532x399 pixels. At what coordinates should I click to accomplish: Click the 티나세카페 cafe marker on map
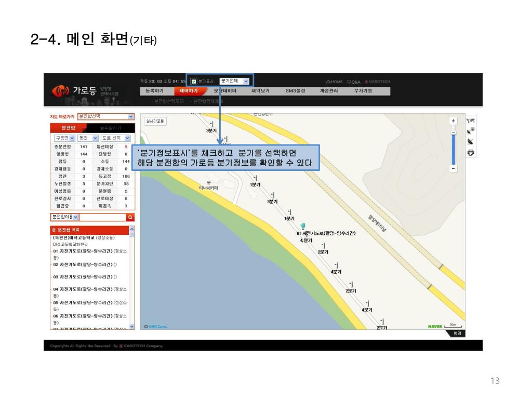[209, 185]
